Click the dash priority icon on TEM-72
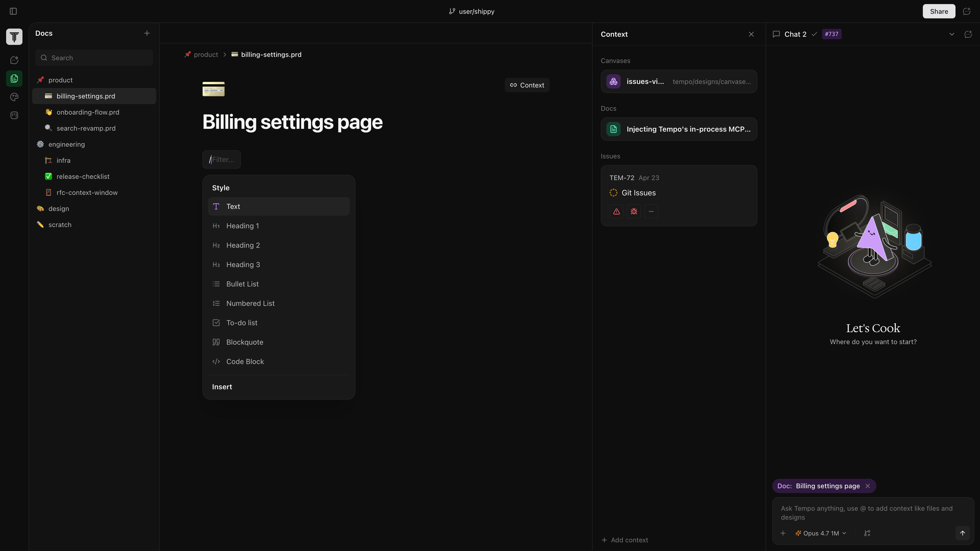 tap(651, 211)
